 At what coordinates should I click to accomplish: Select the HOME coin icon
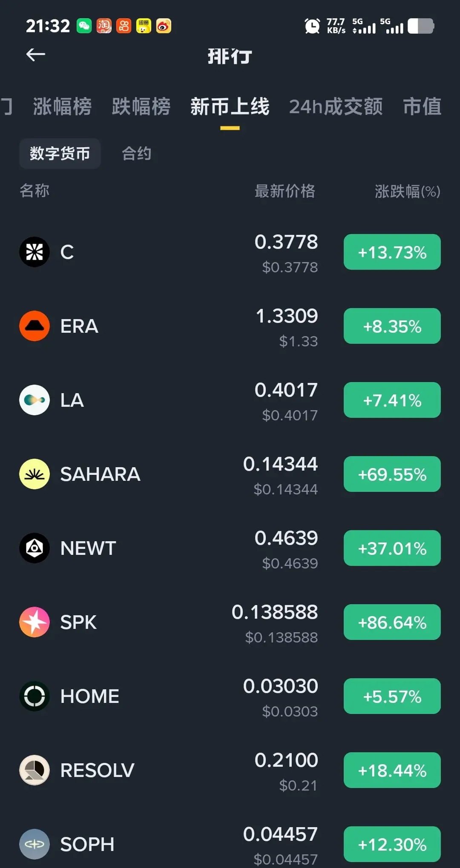tap(34, 696)
